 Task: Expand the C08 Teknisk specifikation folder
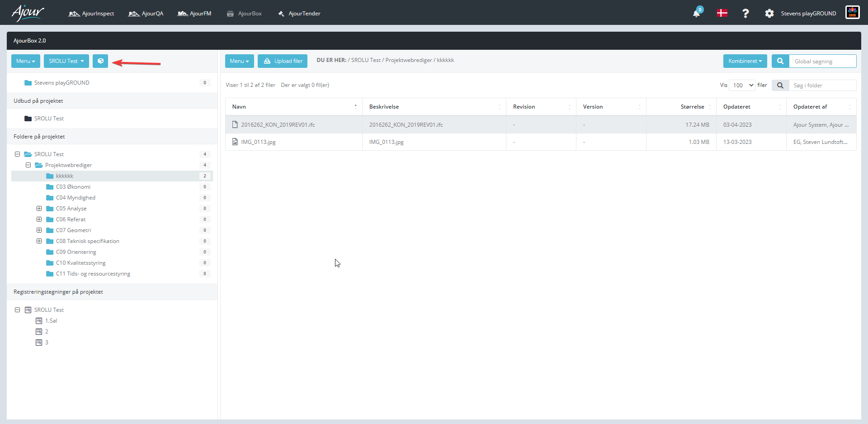click(x=39, y=241)
